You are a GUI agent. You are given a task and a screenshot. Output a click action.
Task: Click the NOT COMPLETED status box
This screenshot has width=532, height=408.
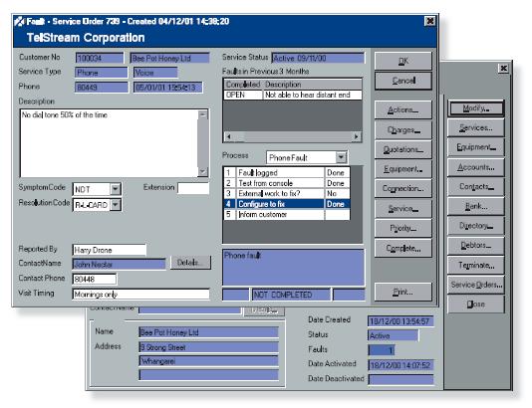pos(291,295)
